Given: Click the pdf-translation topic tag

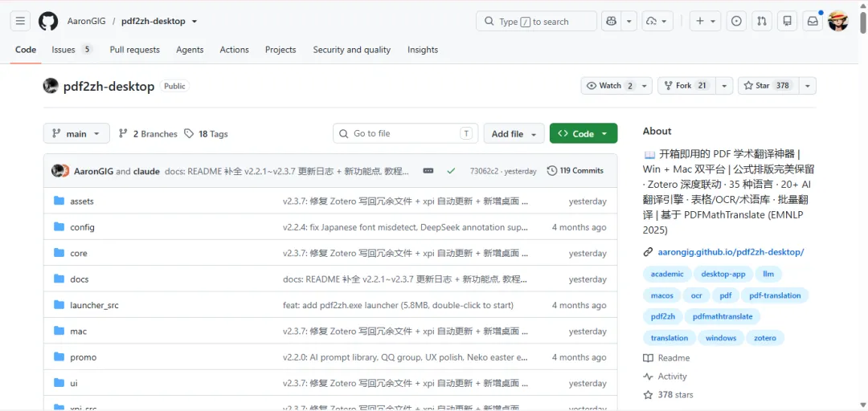Looking at the screenshot, I should point(775,295).
